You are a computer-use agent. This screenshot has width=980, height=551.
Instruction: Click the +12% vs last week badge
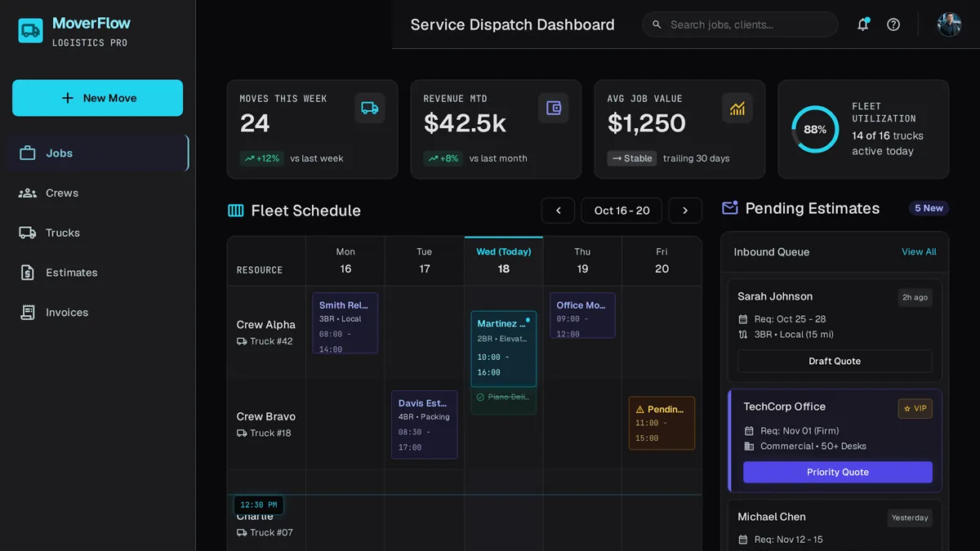click(x=261, y=158)
